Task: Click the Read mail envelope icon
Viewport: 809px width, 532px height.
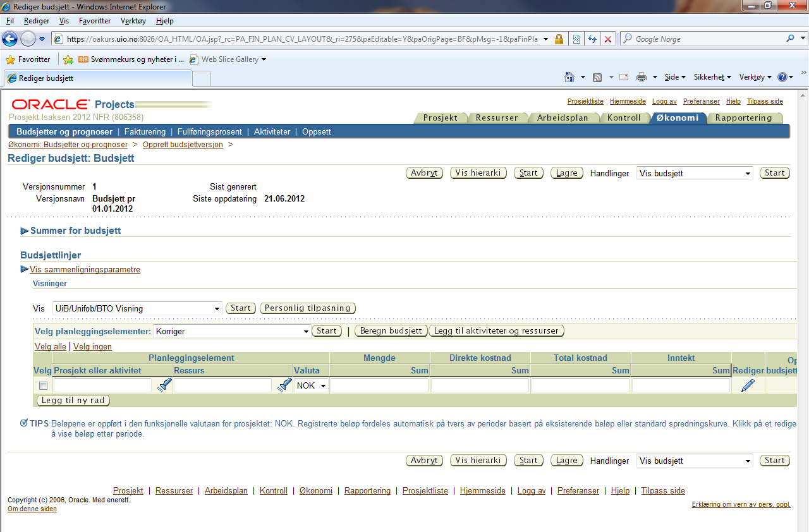Action: click(623, 77)
